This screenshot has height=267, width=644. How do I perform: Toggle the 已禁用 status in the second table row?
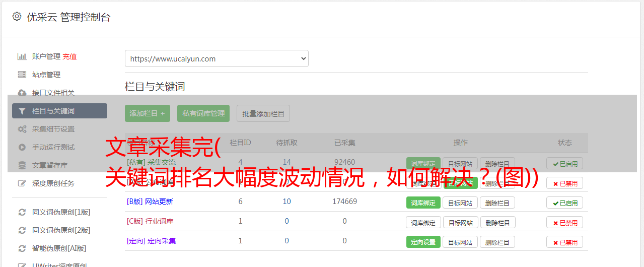(x=565, y=183)
